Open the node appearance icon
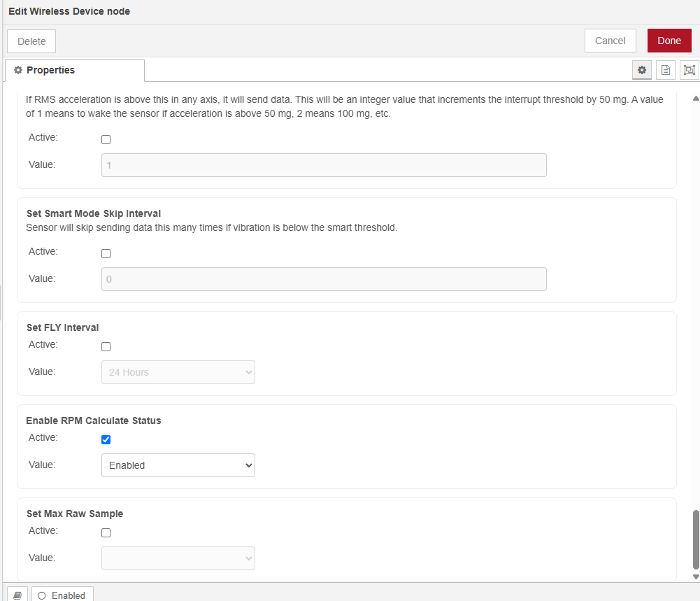Viewport: 700px width, 601px height. [x=689, y=70]
